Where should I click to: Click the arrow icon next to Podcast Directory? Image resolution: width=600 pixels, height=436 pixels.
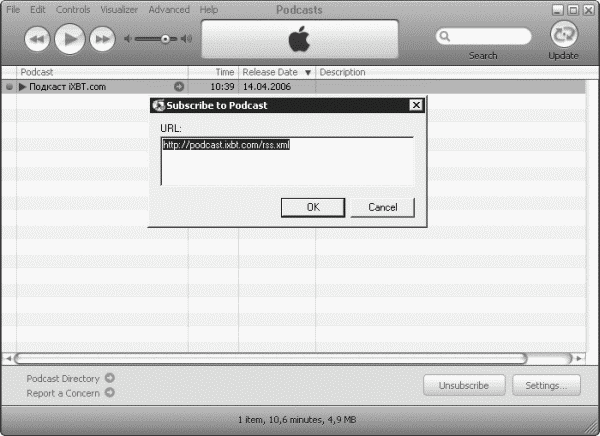click(110, 378)
